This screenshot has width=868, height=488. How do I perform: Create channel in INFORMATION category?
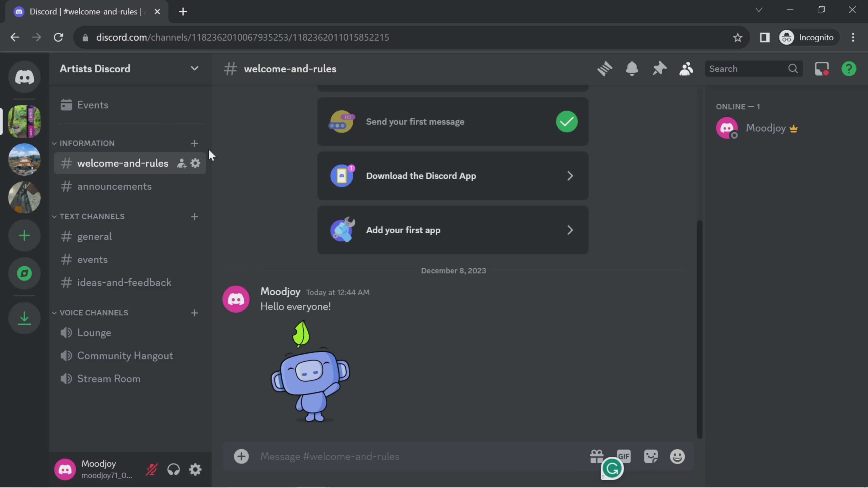click(194, 143)
